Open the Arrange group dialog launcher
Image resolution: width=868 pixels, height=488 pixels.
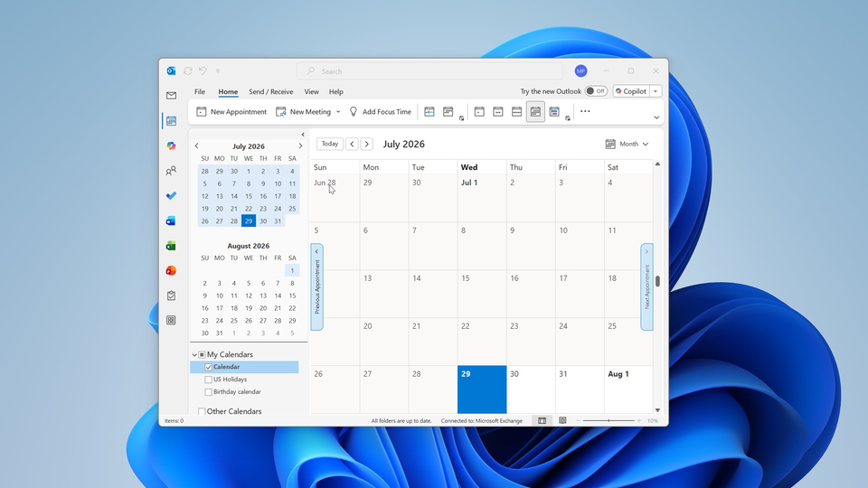pos(568,118)
